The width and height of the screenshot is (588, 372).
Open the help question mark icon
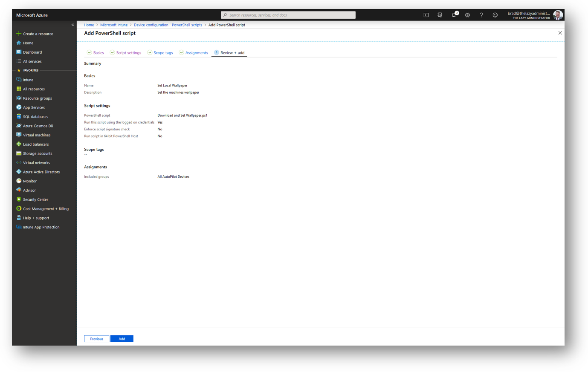[x=481, y=15]
